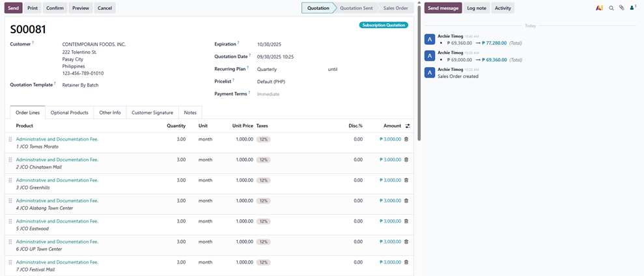Open the chatter message search icon
Screen dimensions: 644x276
[611, 8]
